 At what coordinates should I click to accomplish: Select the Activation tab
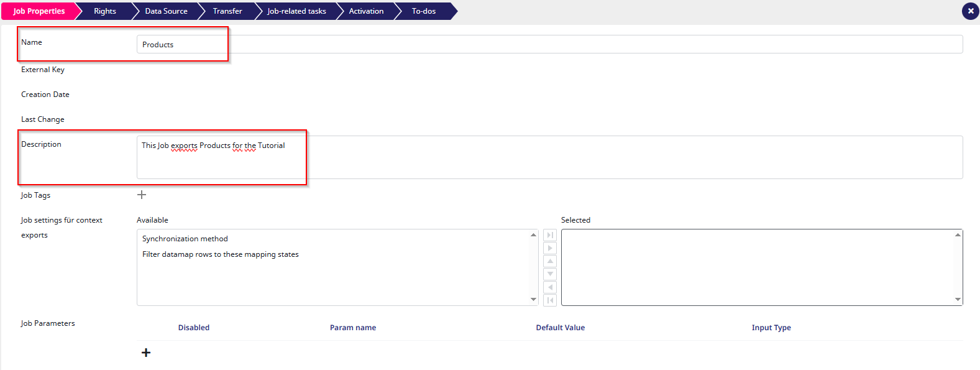click(x=366, y=11)
